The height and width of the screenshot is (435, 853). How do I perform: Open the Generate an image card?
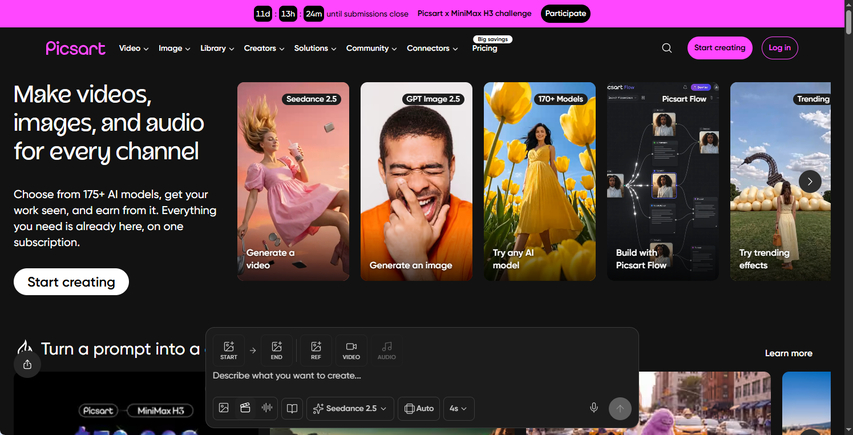[416, 182]
